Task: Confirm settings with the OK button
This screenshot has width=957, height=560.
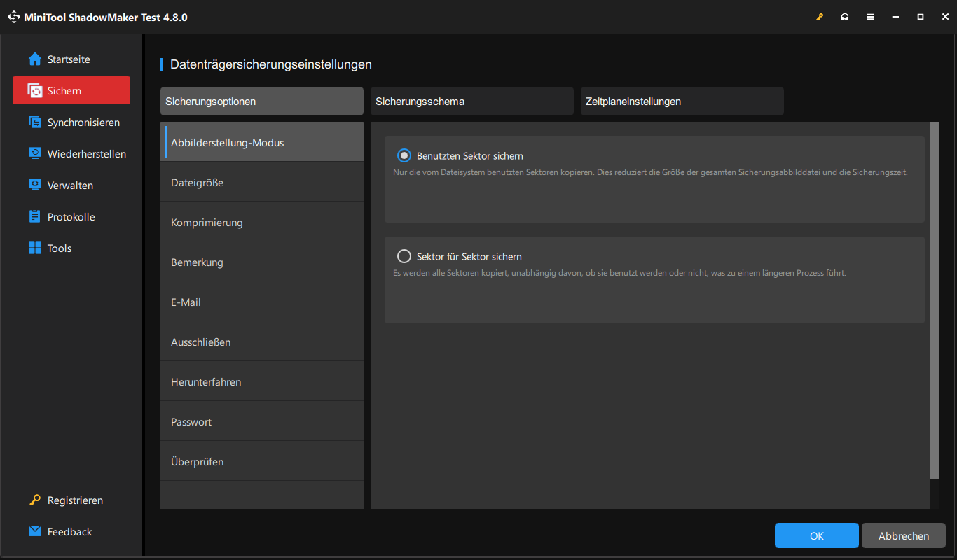Action: [x=816, y=535]
